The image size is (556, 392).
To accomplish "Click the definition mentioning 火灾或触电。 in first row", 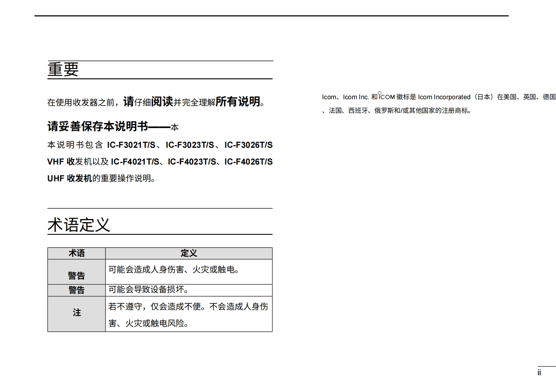I will [174, 270].
